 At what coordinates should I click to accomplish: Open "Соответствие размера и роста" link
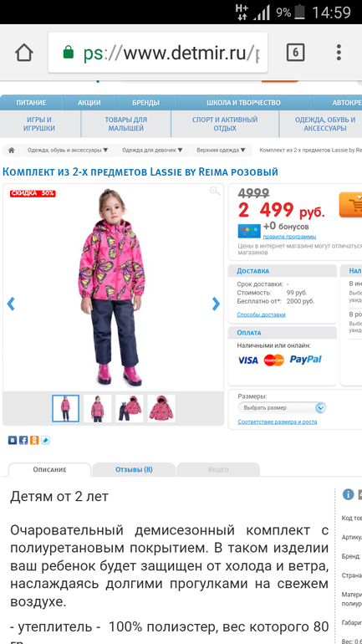278,422
